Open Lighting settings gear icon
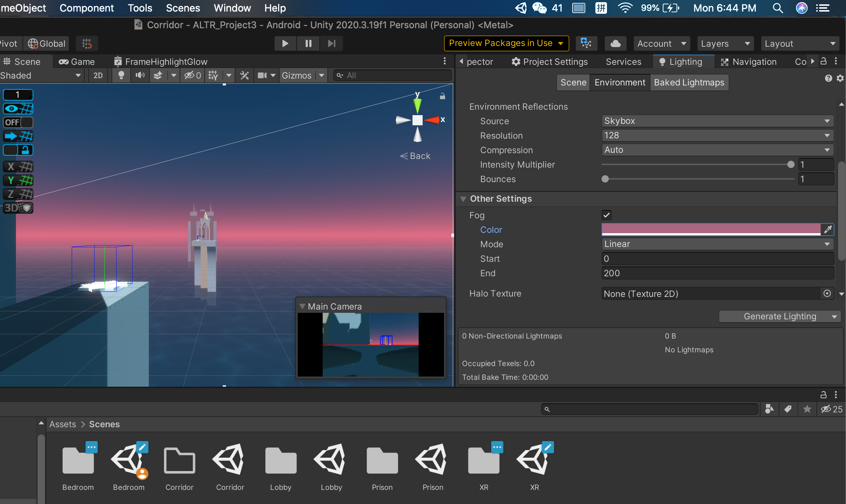This screenshot has height=504, width=846. pos(840,78)
